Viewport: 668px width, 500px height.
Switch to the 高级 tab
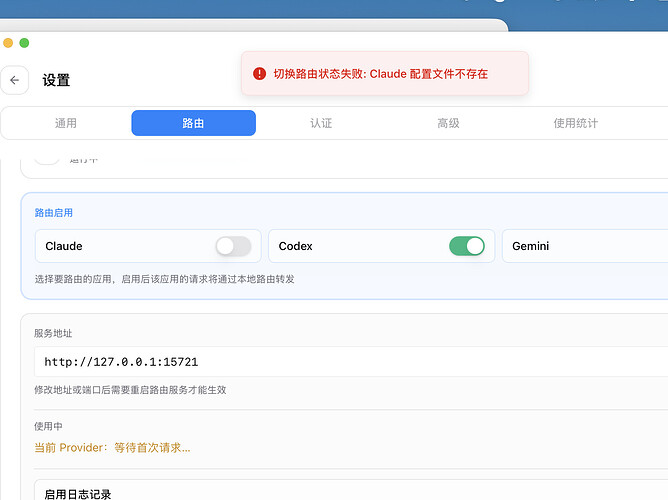click(x=448, y=123)
